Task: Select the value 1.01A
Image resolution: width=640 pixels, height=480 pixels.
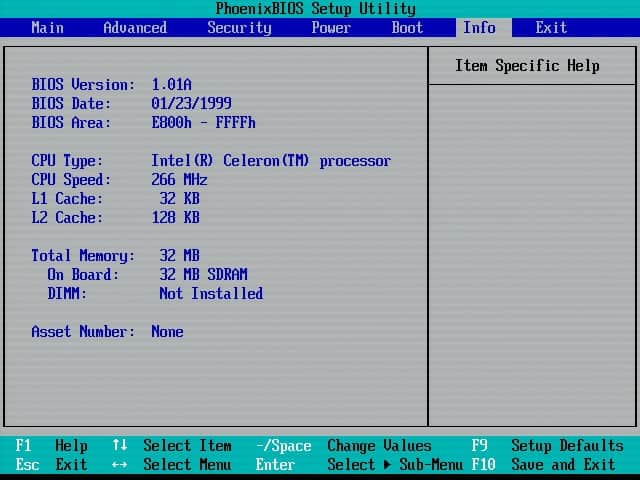Action: pos(171,84)
